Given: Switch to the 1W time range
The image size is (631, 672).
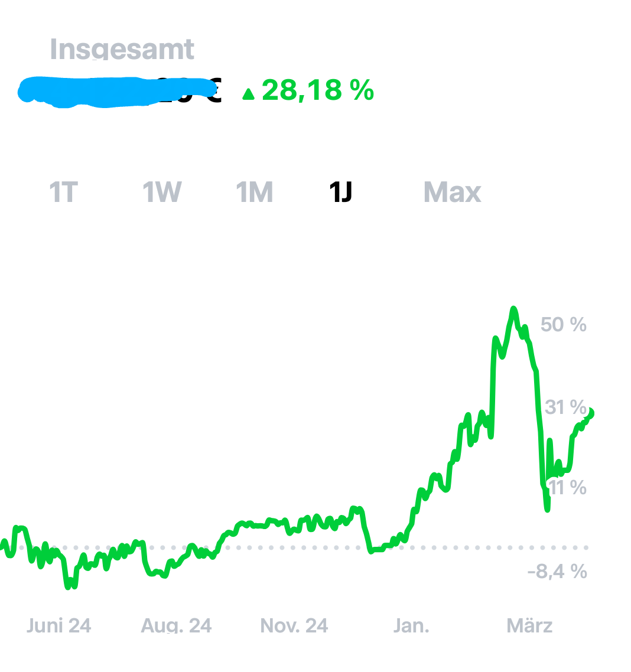Looking at the screenshot, I should tap(162, 193).
